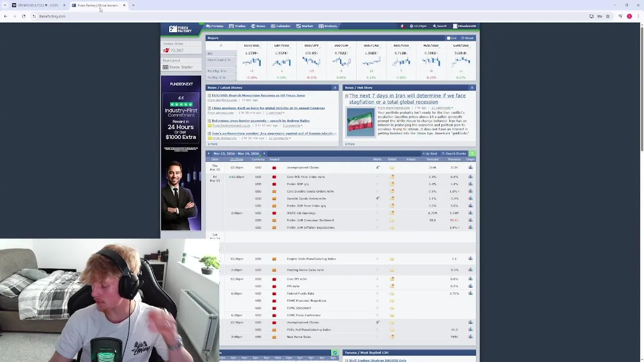
Task: Open the Iran hot story headline
Action: click(x=408, y=99)
